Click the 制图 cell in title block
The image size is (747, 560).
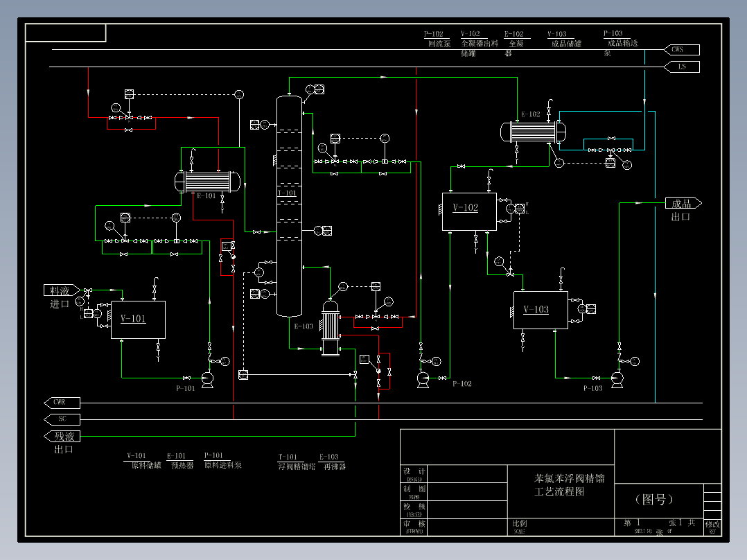(x=414, y=491)
